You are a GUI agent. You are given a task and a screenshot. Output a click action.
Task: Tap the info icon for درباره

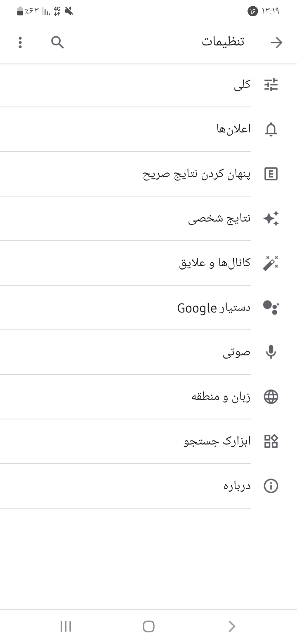click(x=271, y=486)
